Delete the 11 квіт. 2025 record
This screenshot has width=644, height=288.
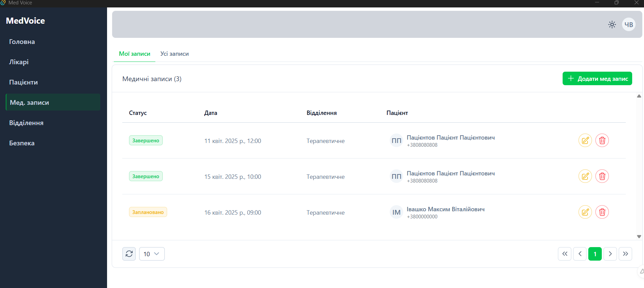coord(602,140)
